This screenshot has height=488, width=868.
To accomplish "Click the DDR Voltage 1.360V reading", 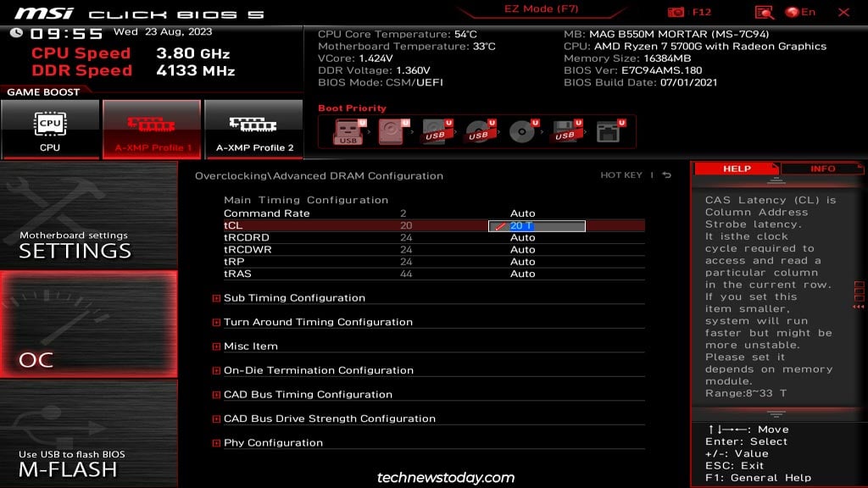I will (x=374, y=71).
